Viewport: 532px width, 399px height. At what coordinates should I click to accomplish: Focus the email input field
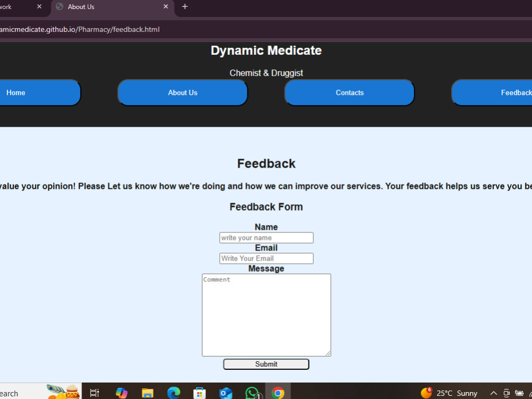267,259
